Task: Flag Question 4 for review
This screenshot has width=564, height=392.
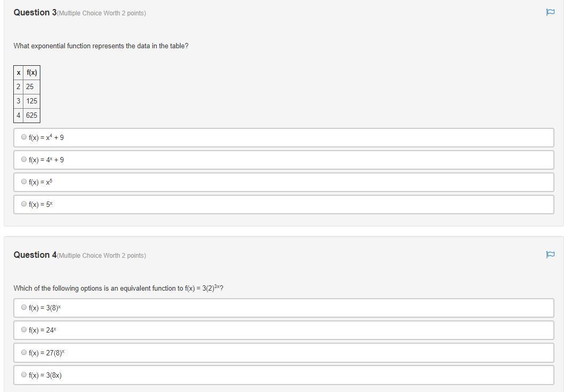Action: pos(550,255)
